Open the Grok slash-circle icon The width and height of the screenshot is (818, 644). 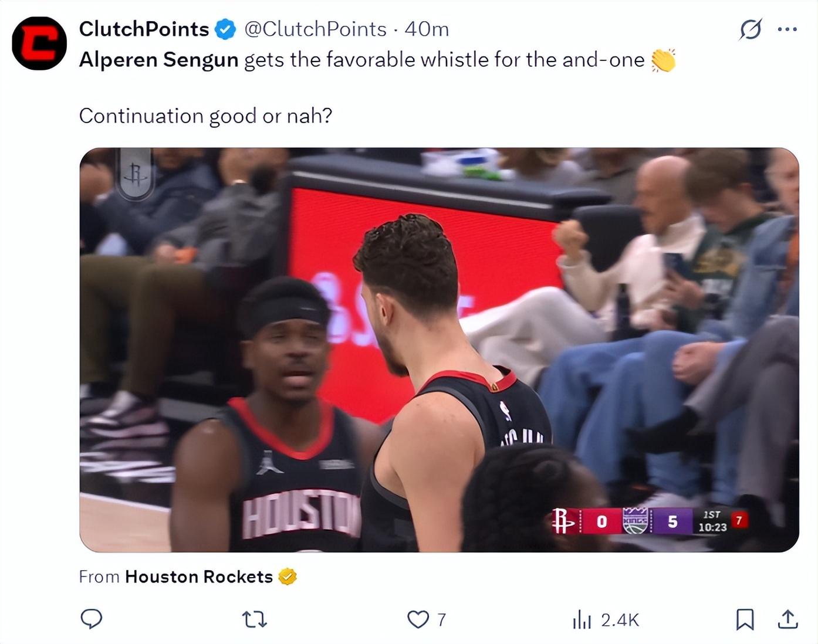pos(751,29)
